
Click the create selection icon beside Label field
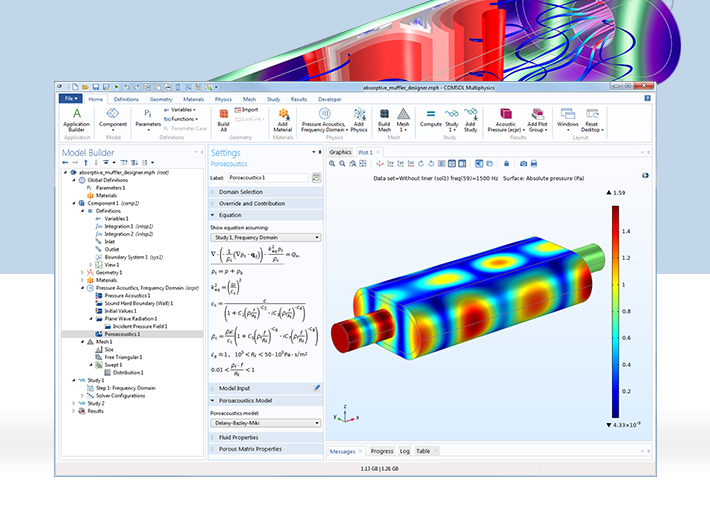pos(316,178)
